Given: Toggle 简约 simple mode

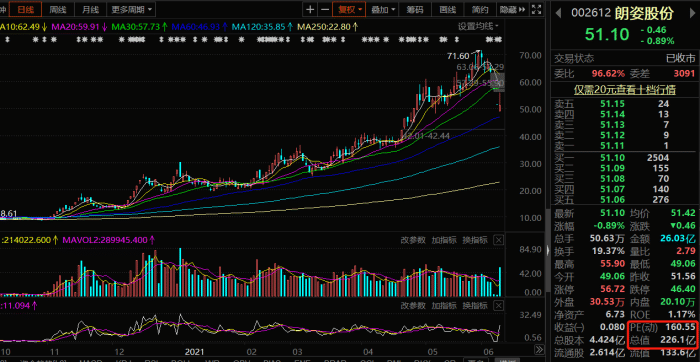Looking at the screenshot, I should click(479, 9).
